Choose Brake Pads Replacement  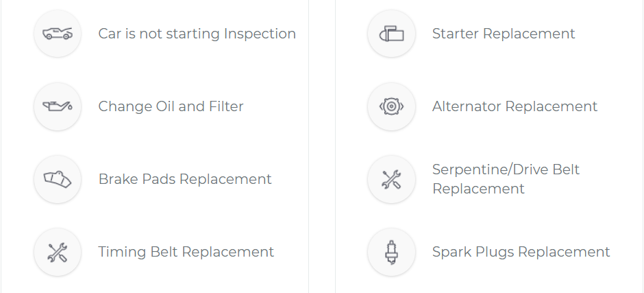coord(185,179)
